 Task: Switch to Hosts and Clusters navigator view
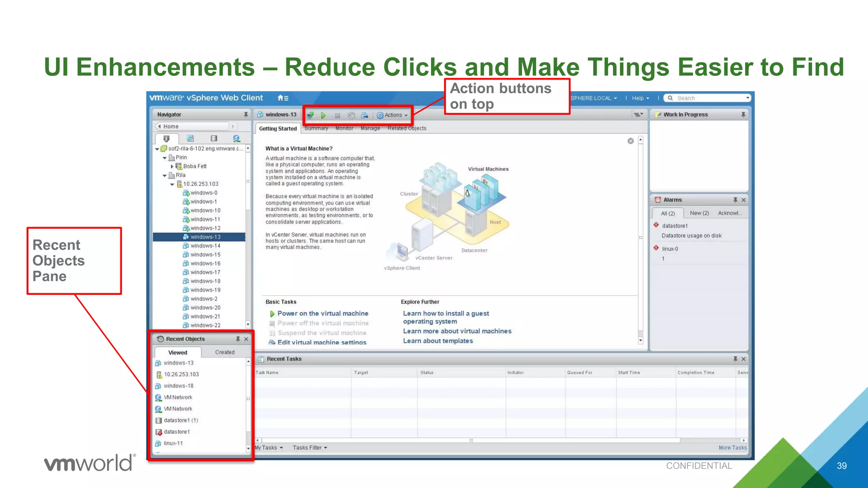pos(167,139)
